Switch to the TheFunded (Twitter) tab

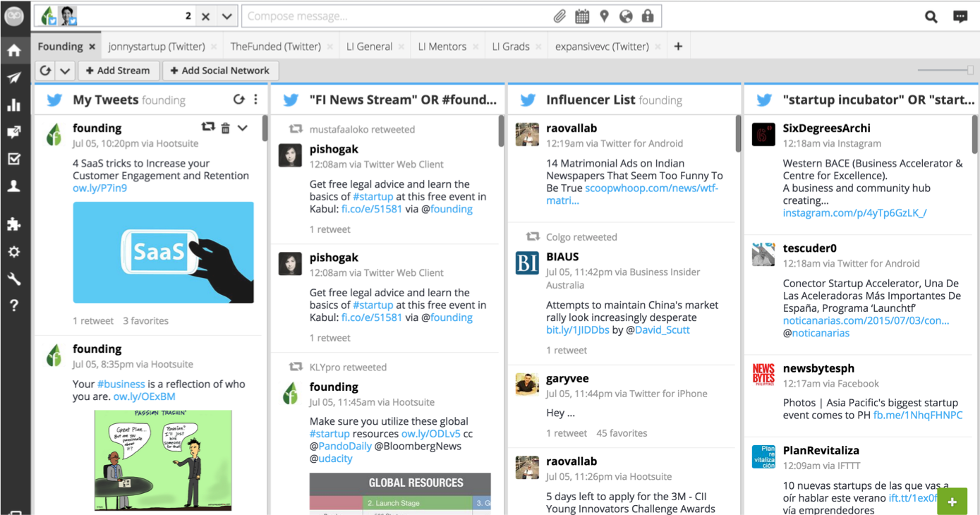click(x=275, y=47)
